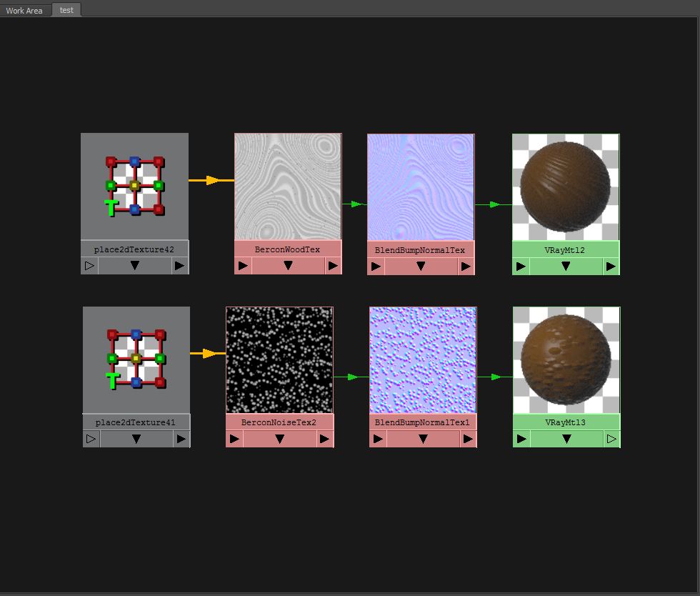
Task: Click BlendBumpNormalTex input connections arrow
Action: coord(376,267)
